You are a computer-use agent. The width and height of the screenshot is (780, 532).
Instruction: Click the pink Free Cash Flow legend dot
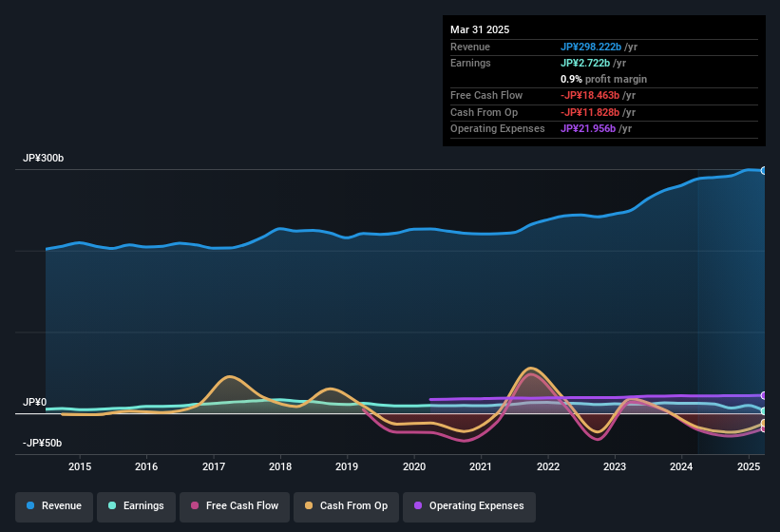[195, 505]
